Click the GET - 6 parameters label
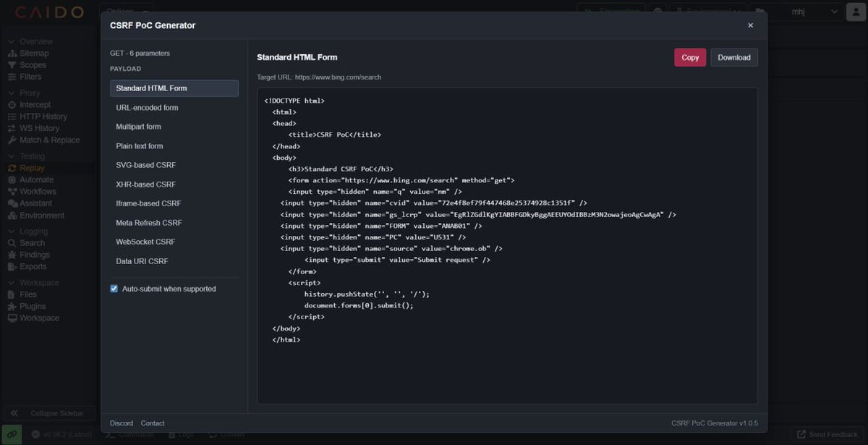Image resolution: width=868 pixels, height=445 pixels. click(x=140, y=54)
